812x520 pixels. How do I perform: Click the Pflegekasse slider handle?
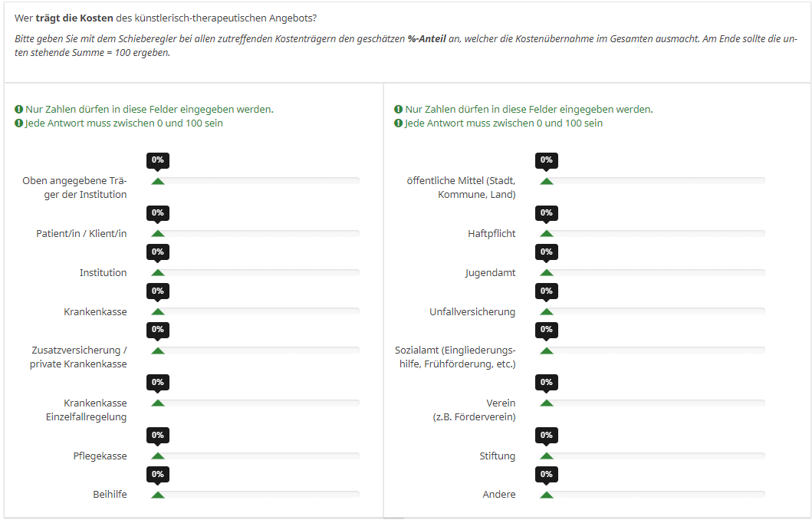158,456
